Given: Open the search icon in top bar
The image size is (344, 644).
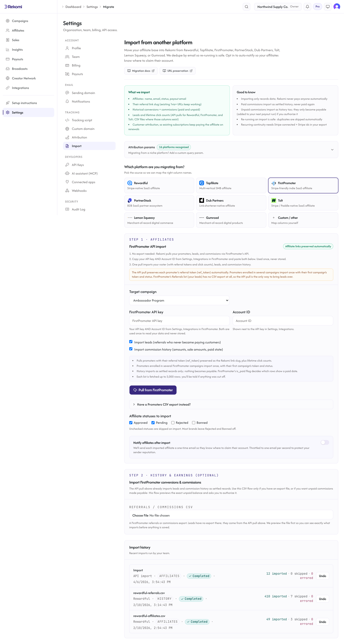Looking at the screenshot, I should click(x=246, y=7).
